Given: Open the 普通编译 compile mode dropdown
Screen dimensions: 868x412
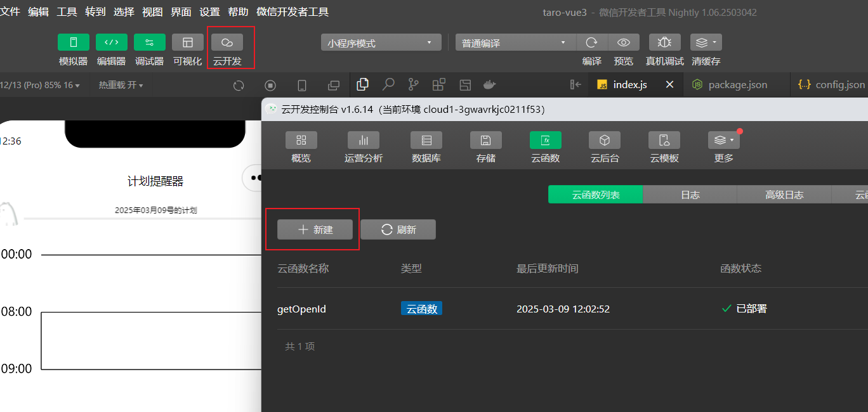Looking at the screenshot, I should (x=515, y=42).
